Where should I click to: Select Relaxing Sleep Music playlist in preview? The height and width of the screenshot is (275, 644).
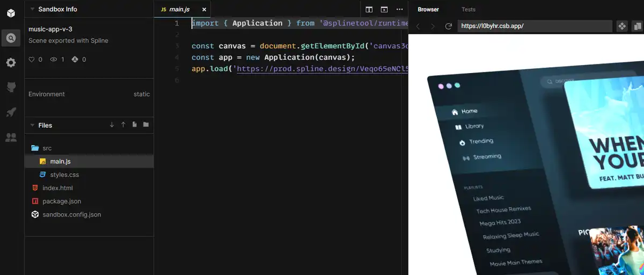click(511, 236)
